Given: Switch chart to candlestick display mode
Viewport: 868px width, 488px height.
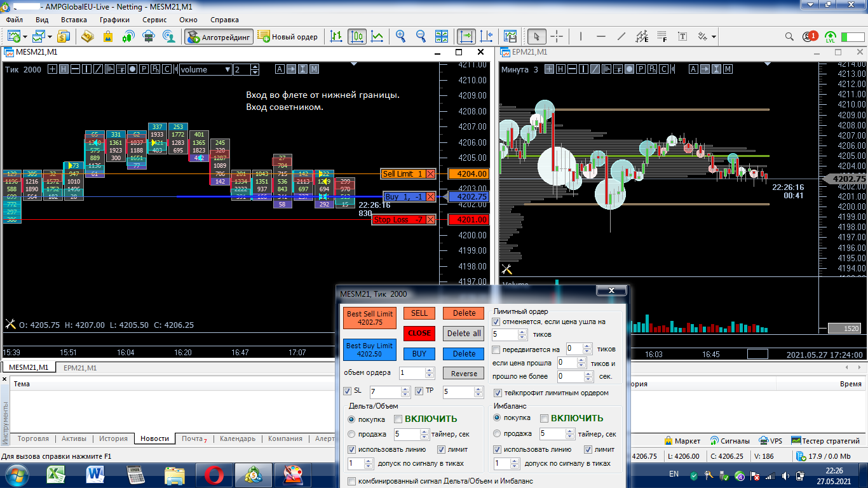Looking at the screenshot, I should 357,37.
